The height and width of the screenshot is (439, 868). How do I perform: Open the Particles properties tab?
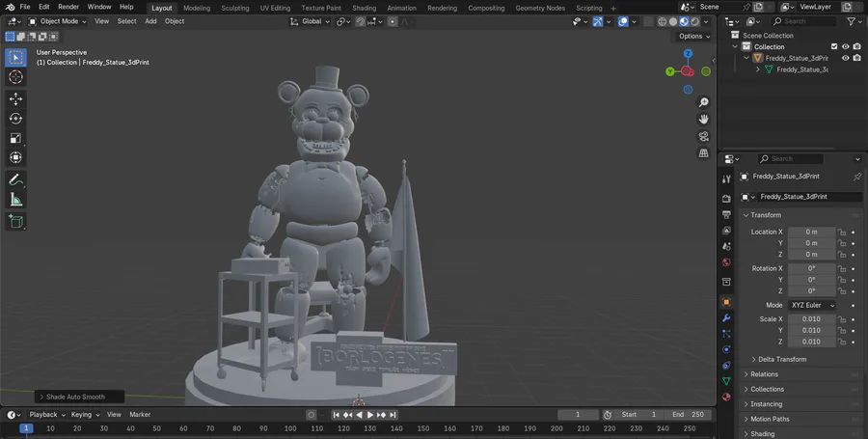click(726, 334)
